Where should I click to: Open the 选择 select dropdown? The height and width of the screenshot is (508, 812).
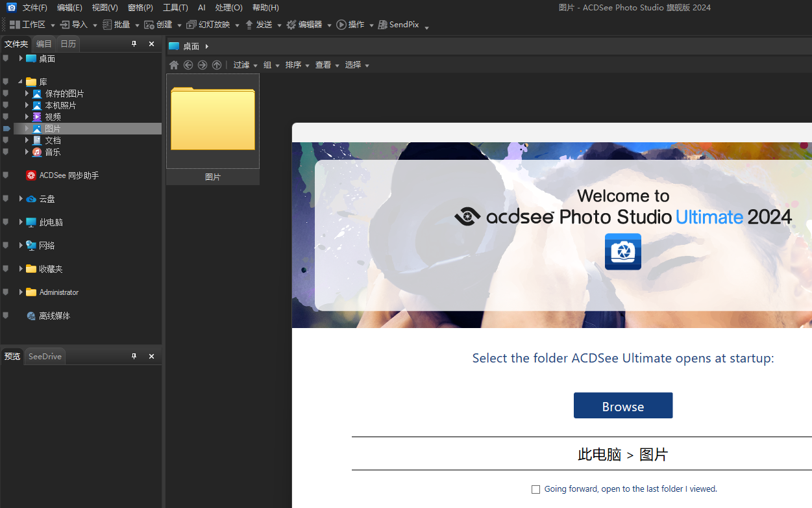point(357,65)
